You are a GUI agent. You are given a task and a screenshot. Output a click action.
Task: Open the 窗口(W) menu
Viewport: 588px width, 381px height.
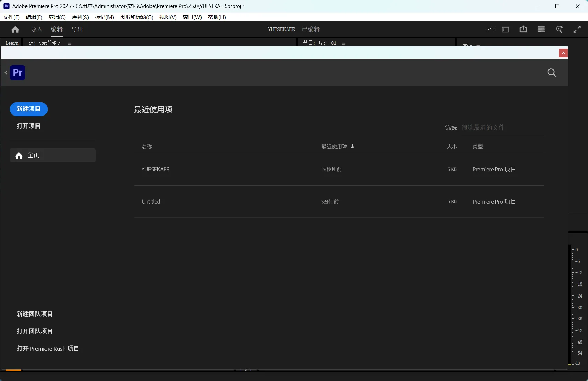[x=192, y=17]
